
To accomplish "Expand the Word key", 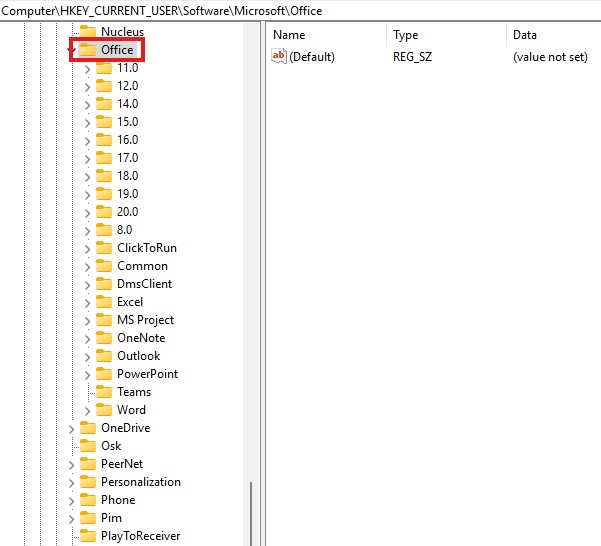I will tap(87, 411).
